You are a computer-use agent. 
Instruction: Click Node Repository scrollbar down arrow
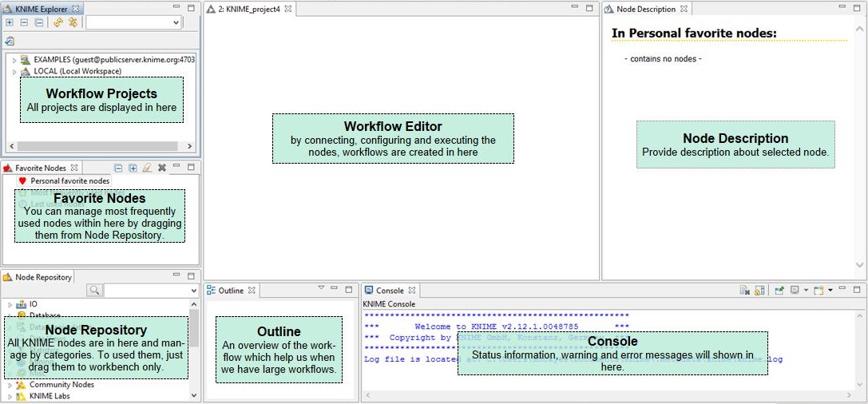click(194, 396)
